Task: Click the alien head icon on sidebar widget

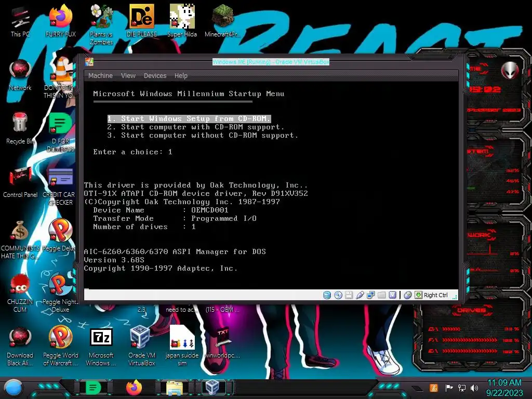Action: [510, 70]
